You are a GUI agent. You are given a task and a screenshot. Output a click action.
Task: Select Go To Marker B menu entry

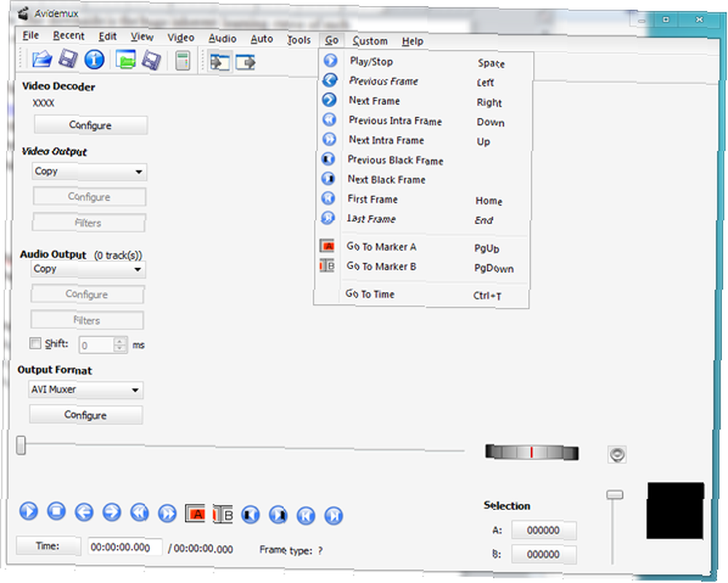[421, 267]
